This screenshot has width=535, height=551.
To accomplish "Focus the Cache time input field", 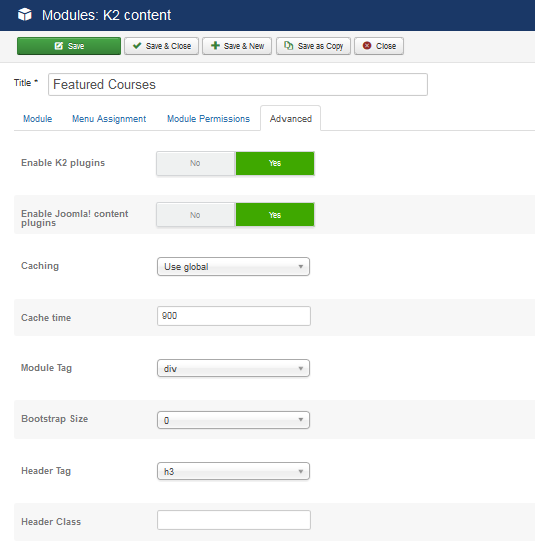I will pos(234,316).
